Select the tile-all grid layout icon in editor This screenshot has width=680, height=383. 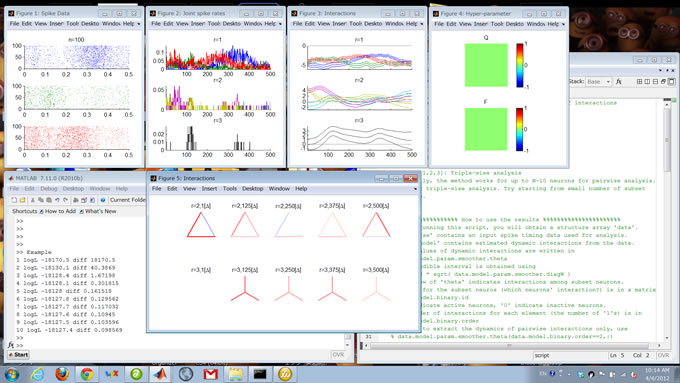tap(639, 82)
